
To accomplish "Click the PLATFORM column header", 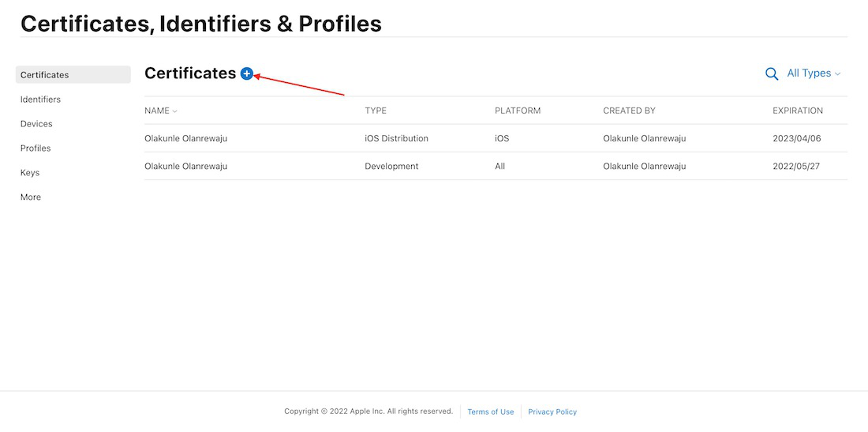I will click(518, 111).
